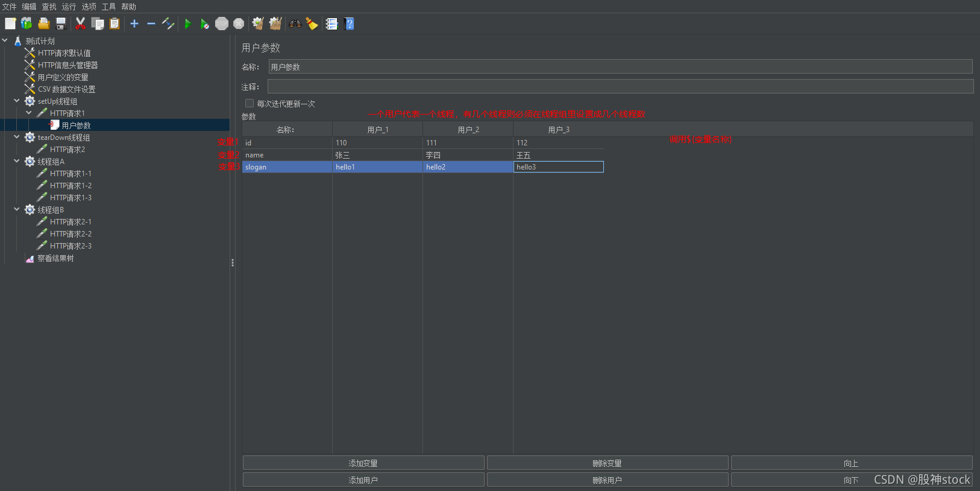Collapse the 线程组B node
Viewport: 980px width, 491px height.
(17, 209)
